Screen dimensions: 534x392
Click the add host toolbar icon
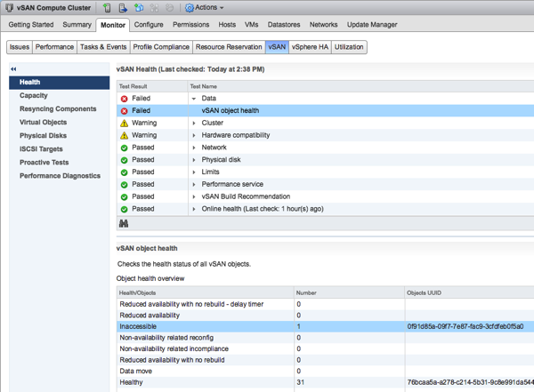tap(107, 7)
